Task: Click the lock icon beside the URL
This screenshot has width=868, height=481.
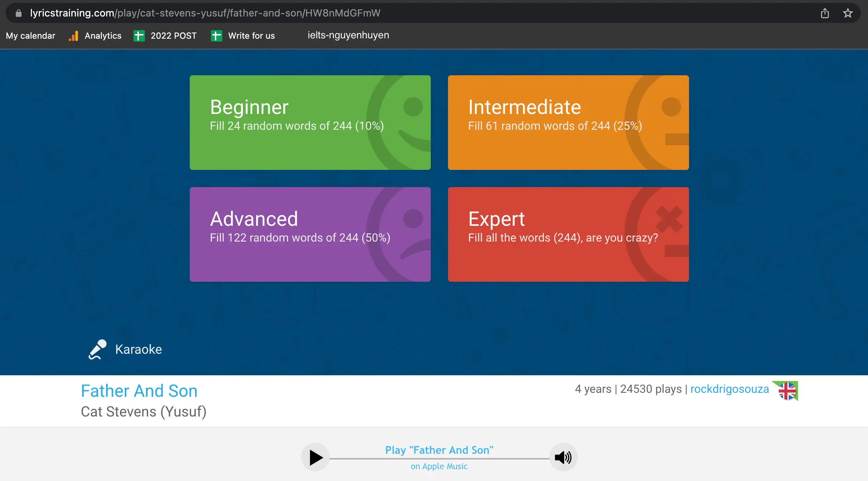Action: [19, 13]
